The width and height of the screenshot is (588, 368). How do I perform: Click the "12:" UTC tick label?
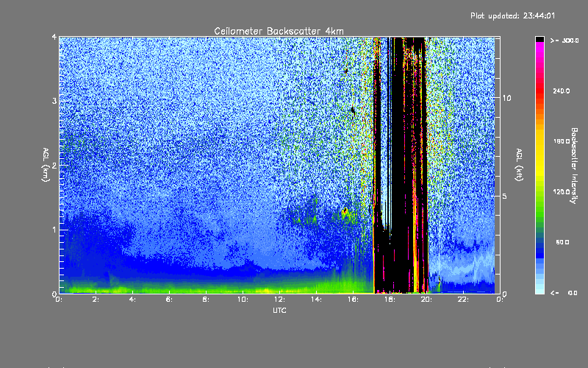[280, 300]
